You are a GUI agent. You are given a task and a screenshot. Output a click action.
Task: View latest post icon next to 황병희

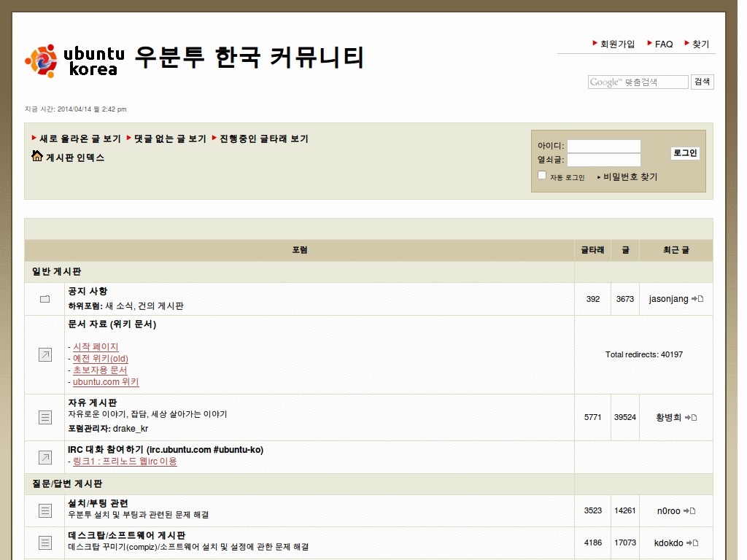pyautogui.click(x=691, y=418)
